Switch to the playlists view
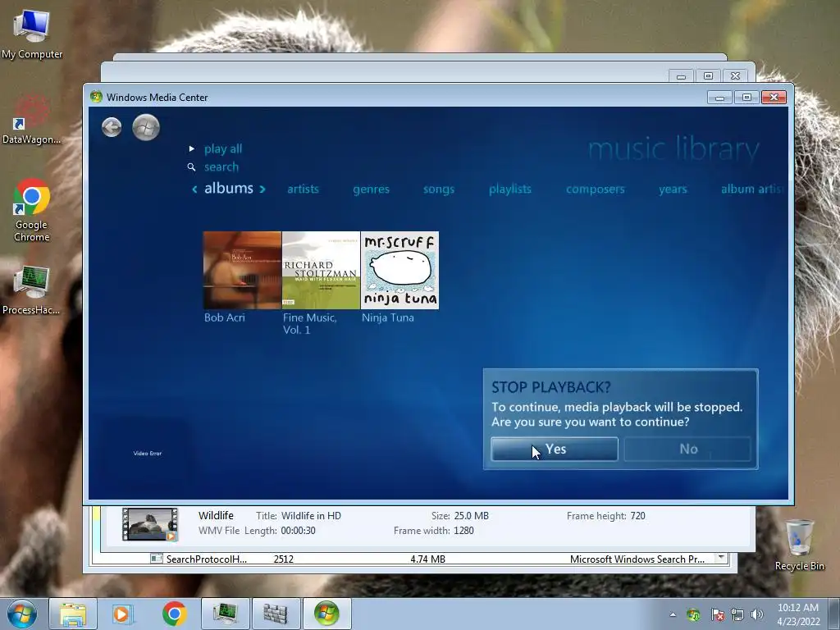Image resolution: width=840 pixels, height=630 pixels. pos(510,189)
